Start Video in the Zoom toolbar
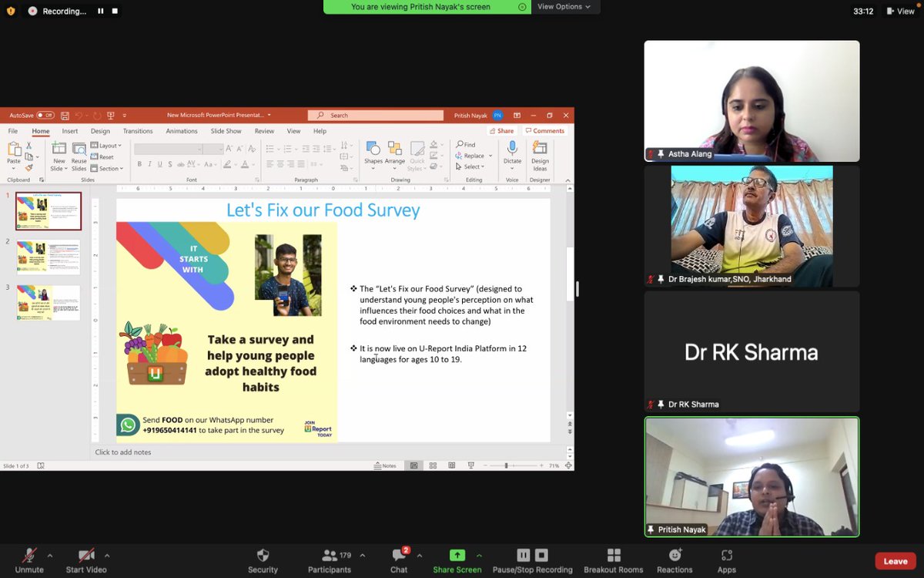924x578 pixels. 85,560
